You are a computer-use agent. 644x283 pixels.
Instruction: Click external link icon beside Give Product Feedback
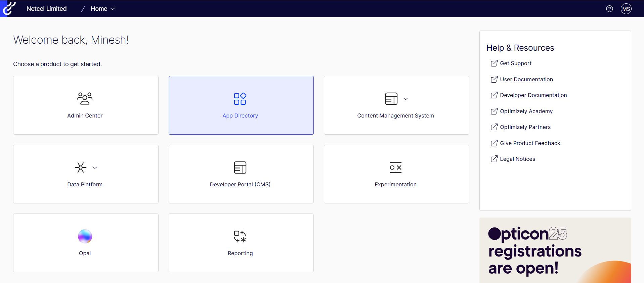(494, 143)
